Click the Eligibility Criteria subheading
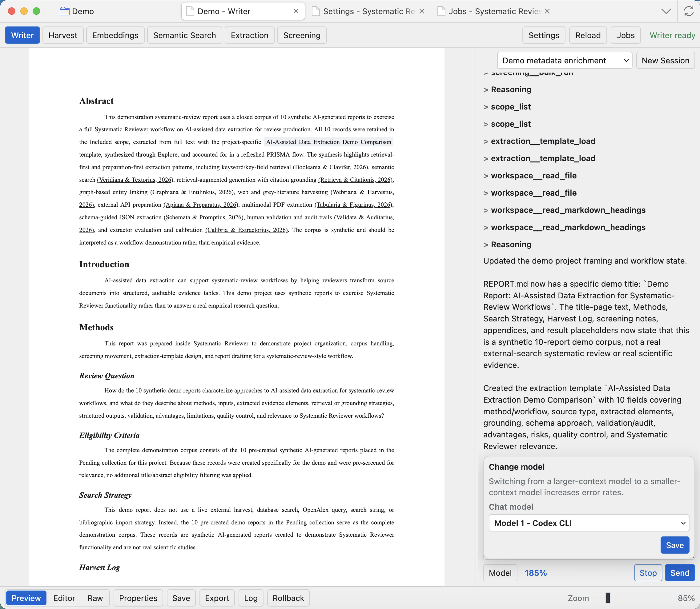Screen dimensions: 700x609 (109, 436)
